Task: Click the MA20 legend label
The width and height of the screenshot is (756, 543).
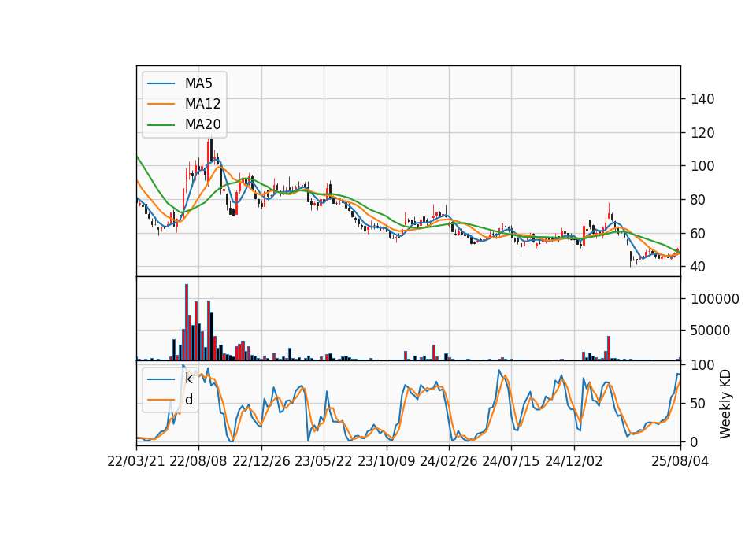Action: (x=202, y=125)
